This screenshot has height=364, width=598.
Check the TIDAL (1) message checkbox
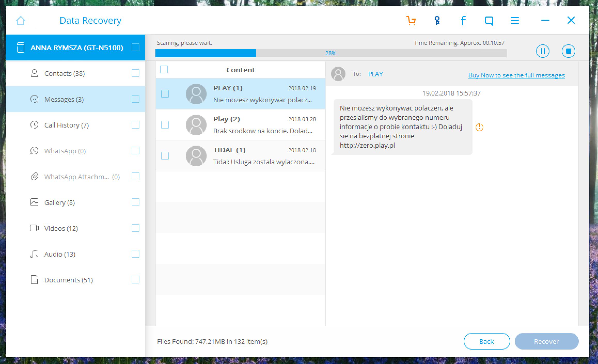pyautogui.click(x=165, y=156)
